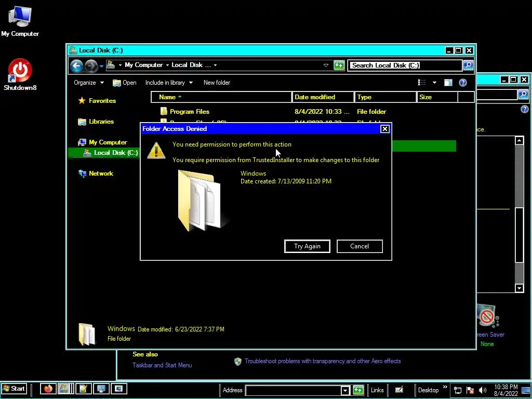Click help icon in background window

point(525,109)
